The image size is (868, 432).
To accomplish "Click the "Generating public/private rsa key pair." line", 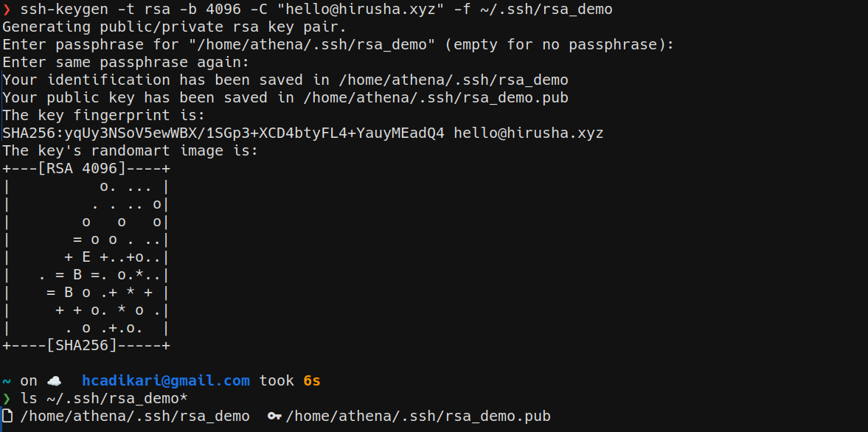I will [x=174, y=27].
